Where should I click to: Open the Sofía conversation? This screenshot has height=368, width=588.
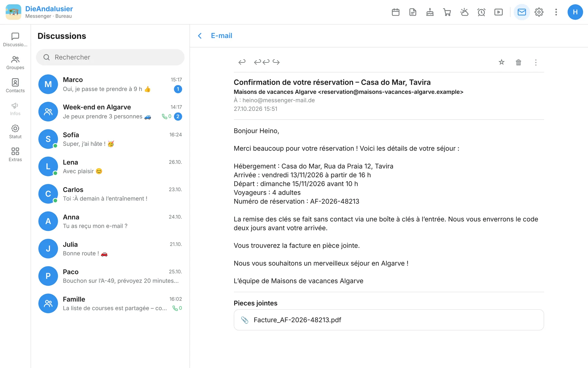[110, 139]
